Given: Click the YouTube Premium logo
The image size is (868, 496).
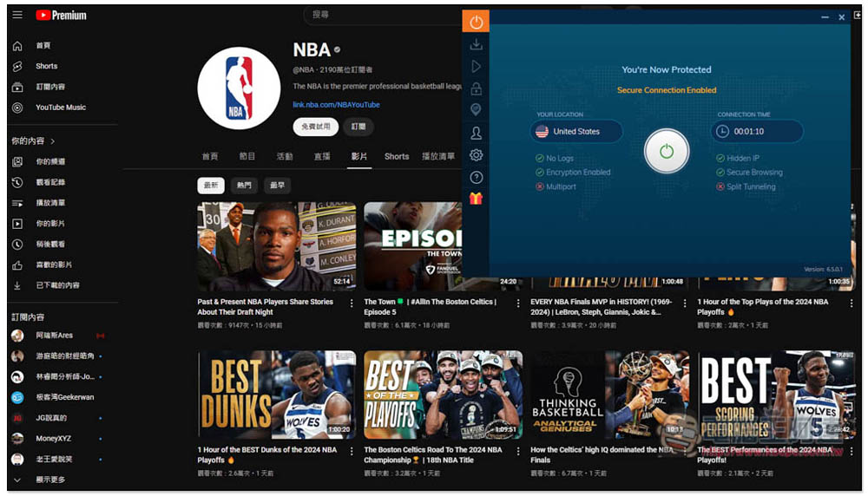Looking at the screenshot, I should [x=61, y=15].
